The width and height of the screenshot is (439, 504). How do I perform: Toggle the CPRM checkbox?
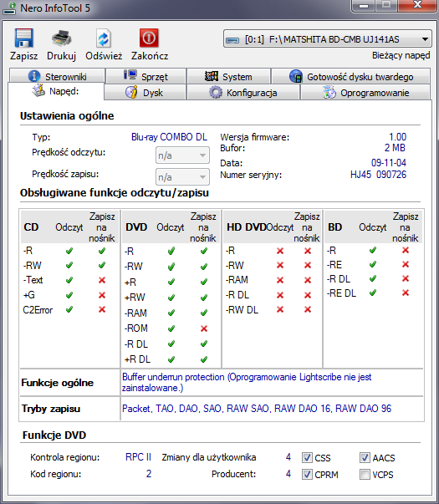[307, 474]
